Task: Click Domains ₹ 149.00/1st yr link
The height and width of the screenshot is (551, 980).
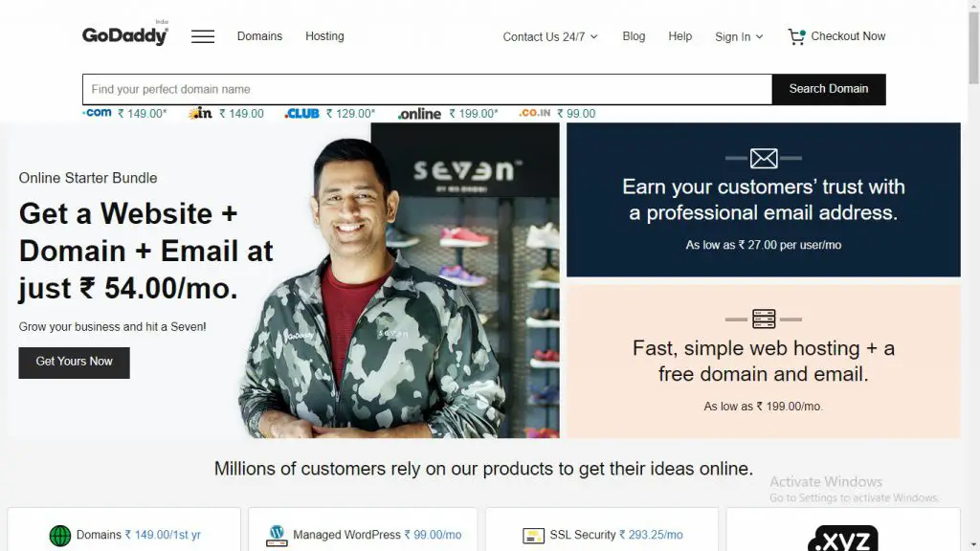Action: 138,535
